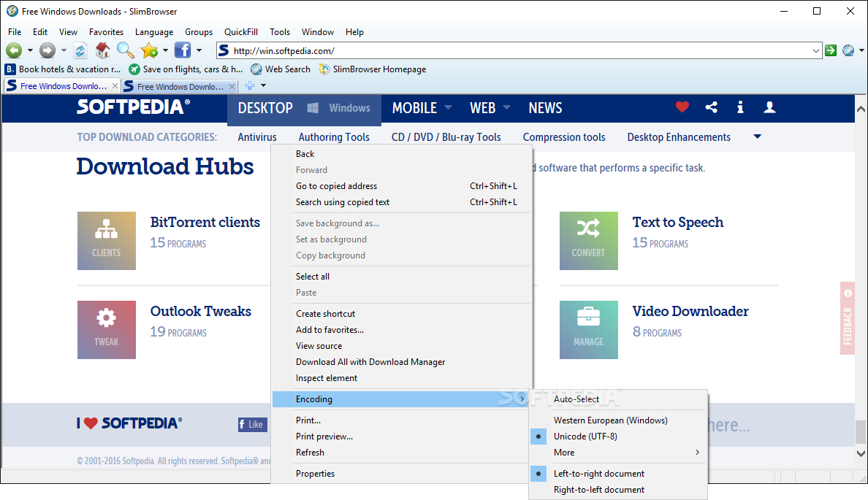Open a new tab with plus icon
This screenshot has height=500, width=868.
(x=250, y=85)
